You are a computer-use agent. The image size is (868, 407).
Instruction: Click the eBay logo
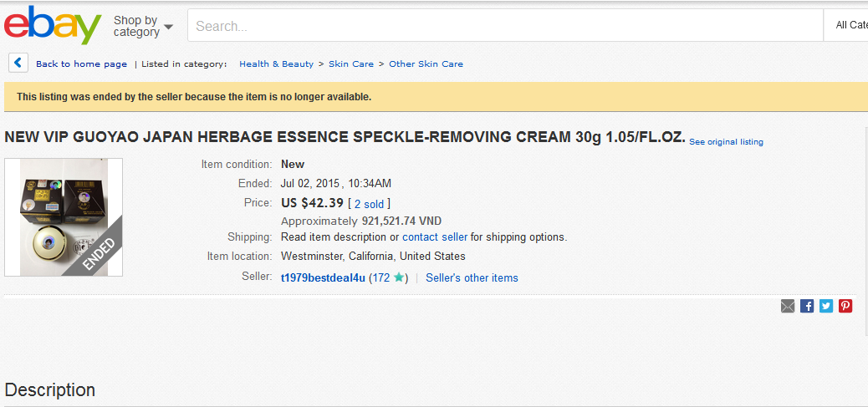coord(52,25)
